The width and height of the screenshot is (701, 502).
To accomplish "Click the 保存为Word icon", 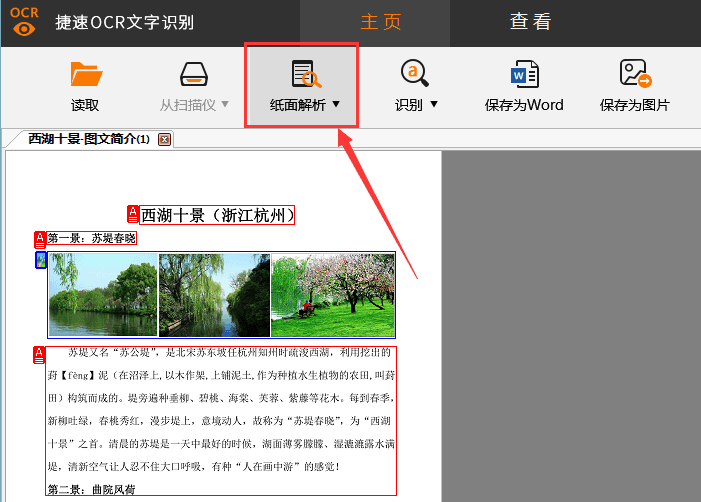I will click(x=525, y=75).
